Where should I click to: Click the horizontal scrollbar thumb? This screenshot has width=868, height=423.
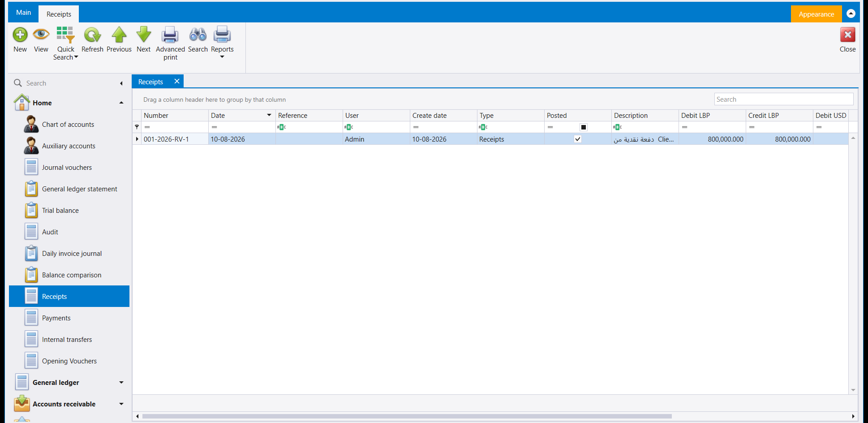[407, 416]
